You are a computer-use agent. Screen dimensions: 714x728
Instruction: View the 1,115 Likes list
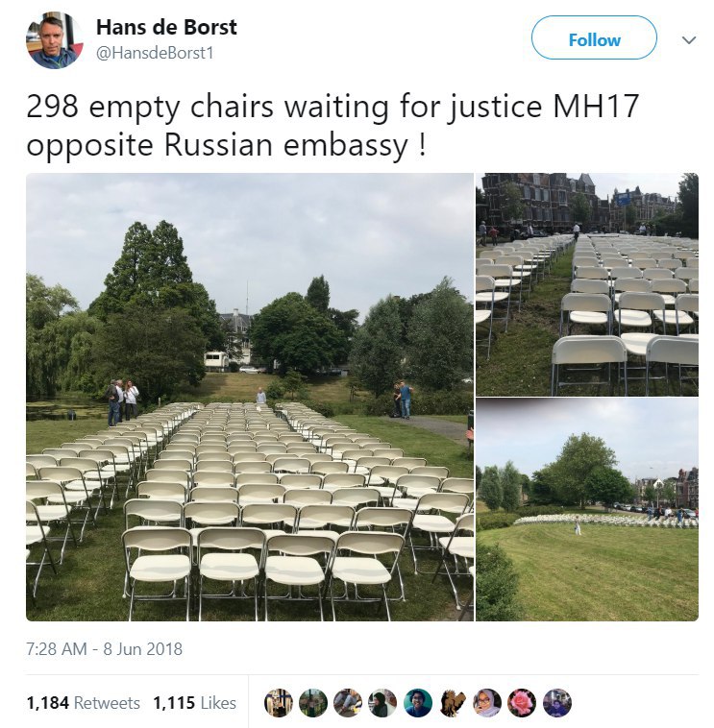pyautogui.click(x=195, y=703)
